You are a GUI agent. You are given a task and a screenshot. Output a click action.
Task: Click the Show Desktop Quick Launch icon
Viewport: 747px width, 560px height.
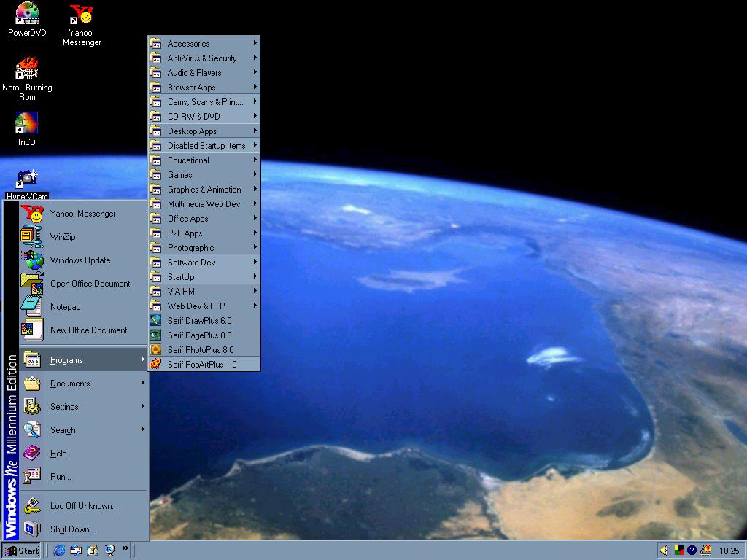click(93, 551)
